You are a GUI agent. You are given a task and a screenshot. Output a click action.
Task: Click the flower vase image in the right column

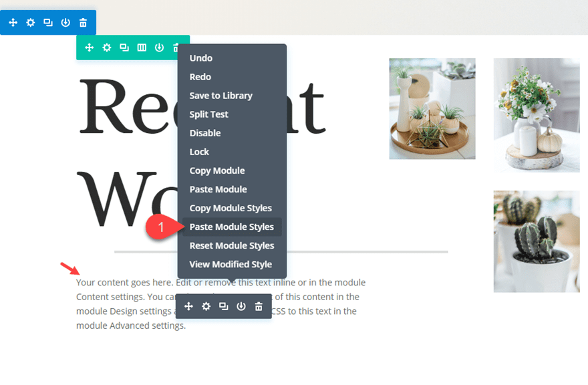tap(537, 115)
